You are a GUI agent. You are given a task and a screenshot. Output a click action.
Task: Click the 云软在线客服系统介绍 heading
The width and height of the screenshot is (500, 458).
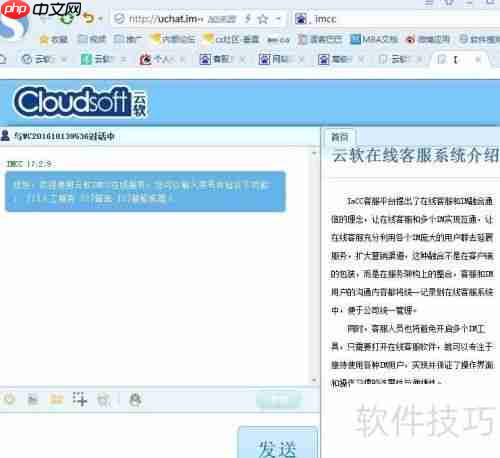(415, 155)
